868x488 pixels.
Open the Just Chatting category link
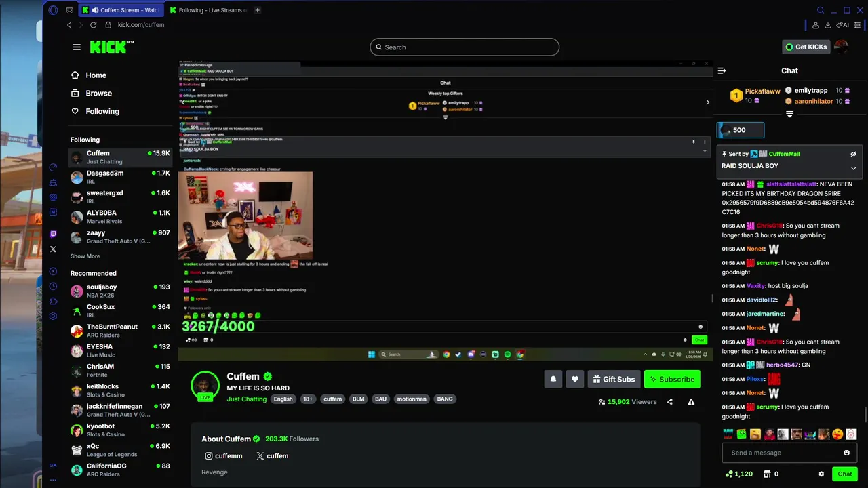[x=247, y=399]
